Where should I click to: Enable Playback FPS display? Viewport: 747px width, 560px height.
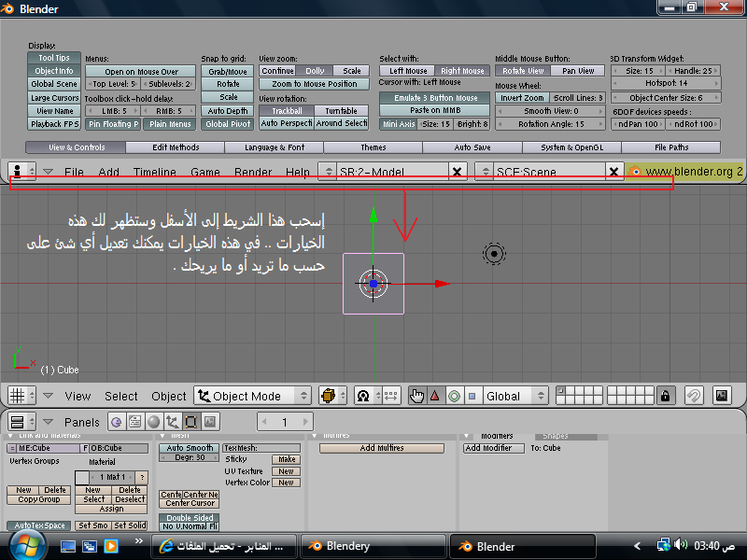[54, 124]
